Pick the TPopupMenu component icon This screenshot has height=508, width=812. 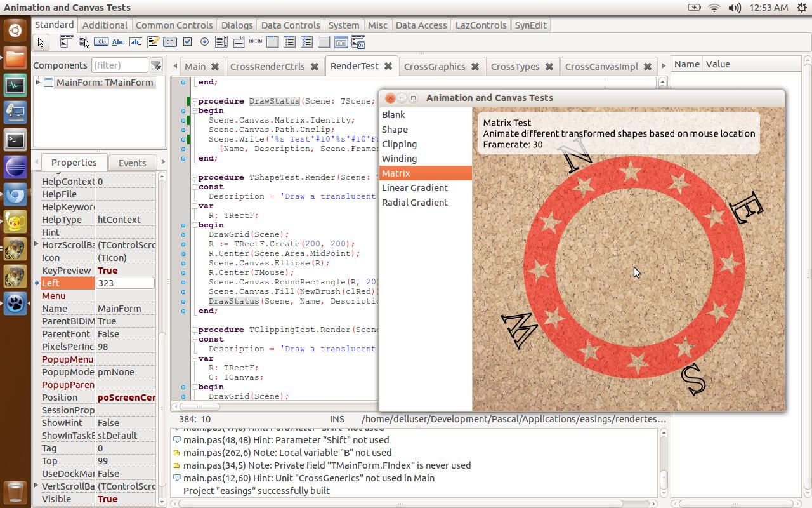[x=84, y=43]
